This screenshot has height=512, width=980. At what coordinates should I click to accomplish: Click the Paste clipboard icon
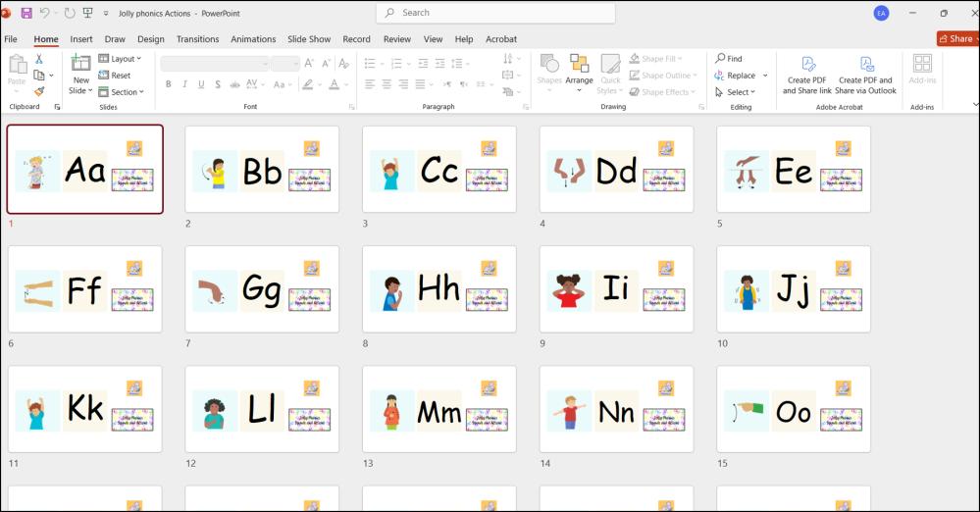pyautogui.click(x=17, y=65)
